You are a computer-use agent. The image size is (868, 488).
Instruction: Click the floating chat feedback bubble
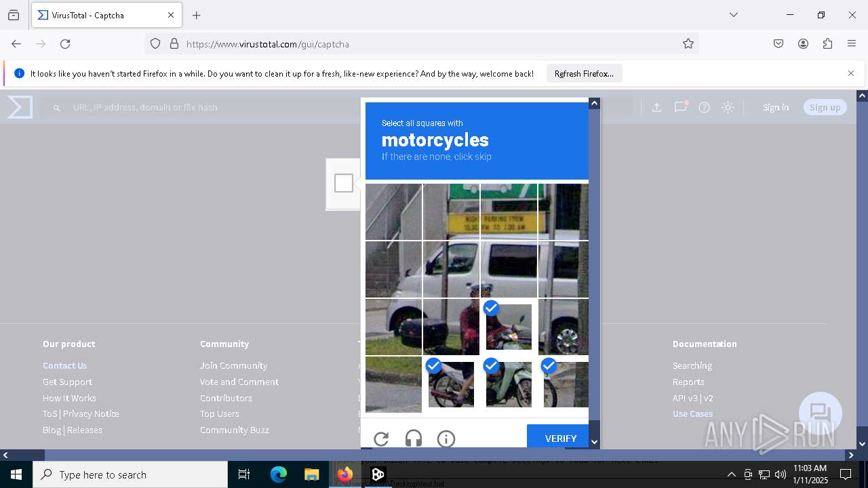[821, 413]
